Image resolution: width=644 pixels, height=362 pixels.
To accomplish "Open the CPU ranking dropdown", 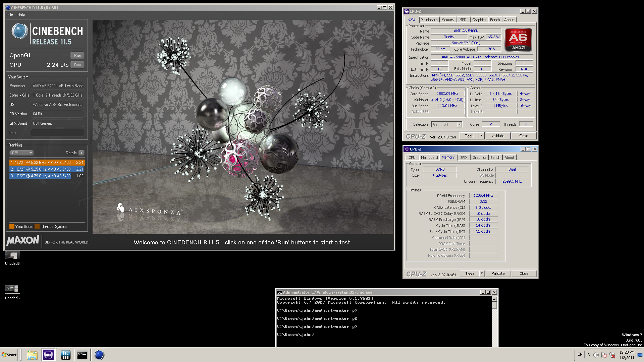I will coord(22,153).
